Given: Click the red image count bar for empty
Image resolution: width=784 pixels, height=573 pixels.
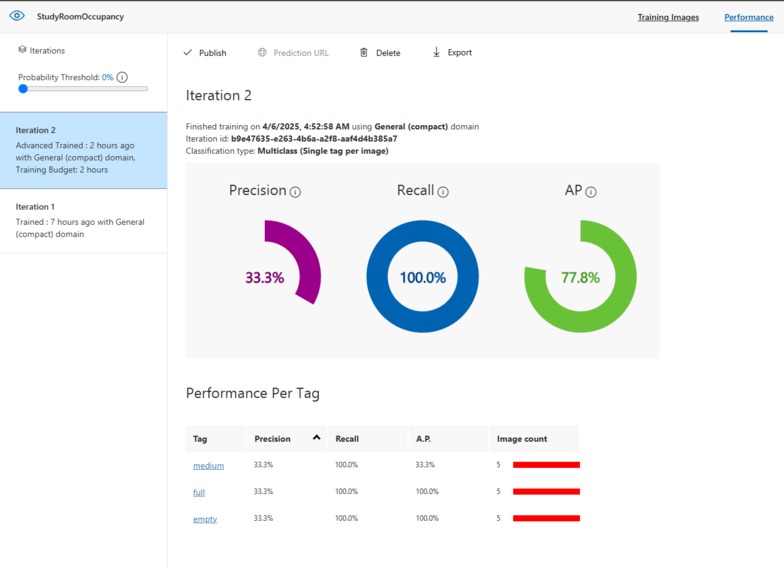Looking at the screenshot, I should click(x=546, y=518).
